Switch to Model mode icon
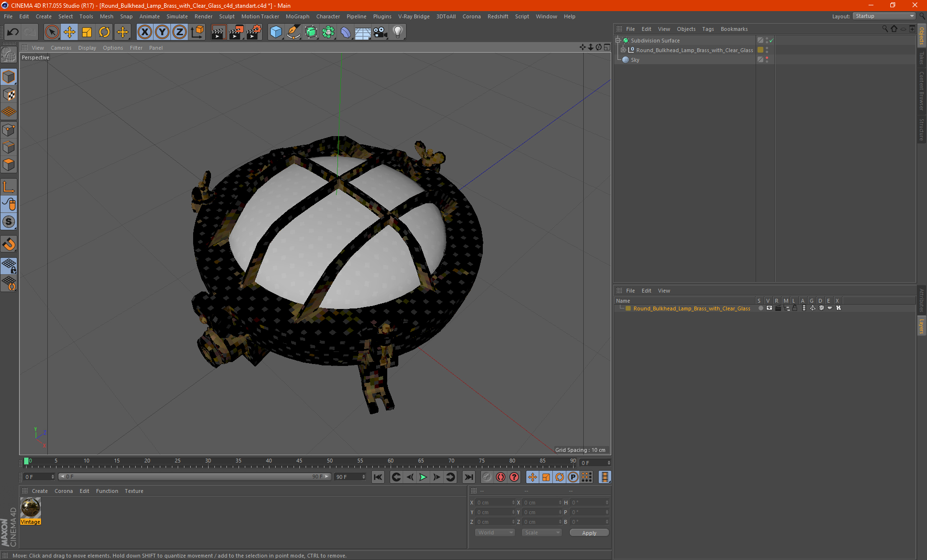Image resolution: width=927 pixels, height=560 pixels. (9, 77)
